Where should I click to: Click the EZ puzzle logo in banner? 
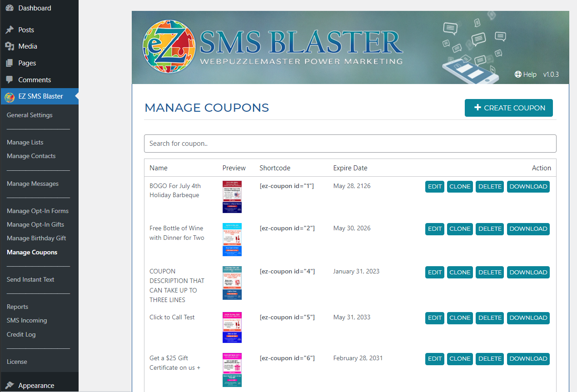170,47
